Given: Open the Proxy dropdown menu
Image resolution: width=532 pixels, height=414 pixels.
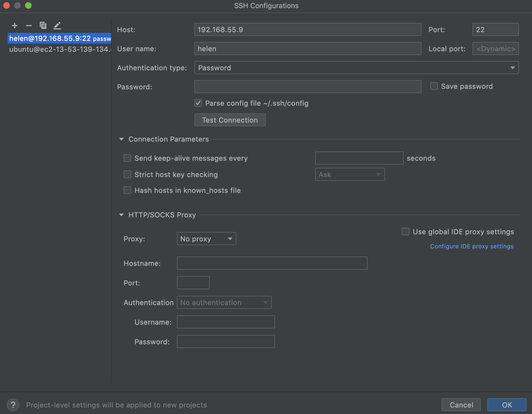Looking at the screenshot, I should (207, 238).
